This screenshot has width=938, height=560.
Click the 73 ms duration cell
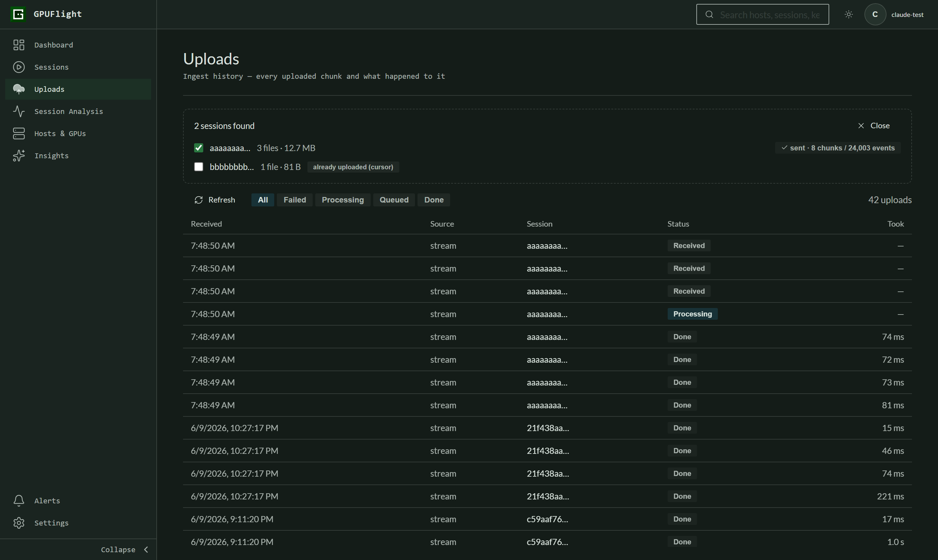[x=893, y=382]
